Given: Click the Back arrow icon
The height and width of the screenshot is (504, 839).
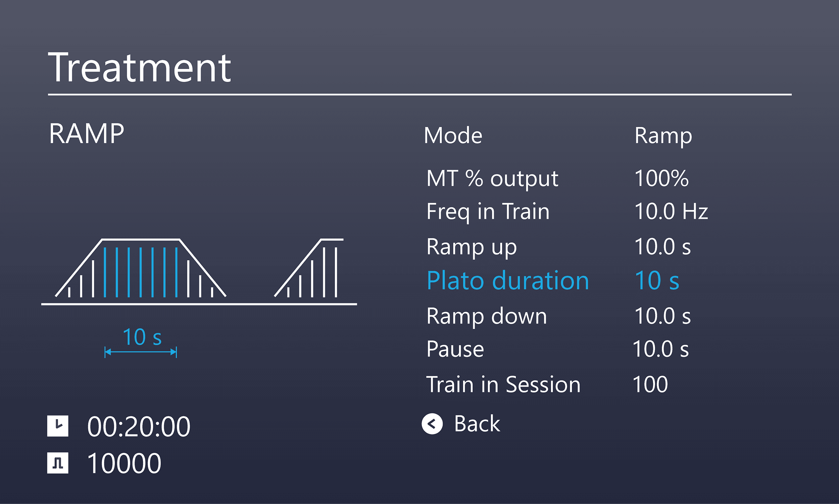Looking at the screenshot, I should tap(432, 424).
